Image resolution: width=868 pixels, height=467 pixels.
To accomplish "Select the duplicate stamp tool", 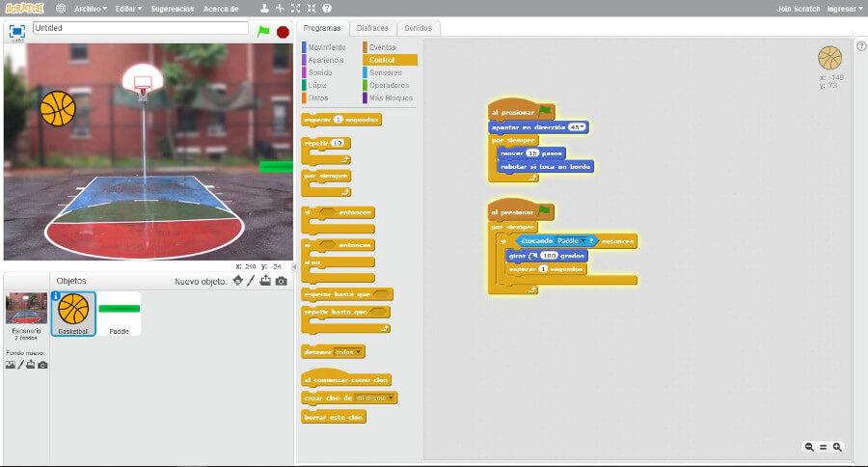I will [264, 9].
